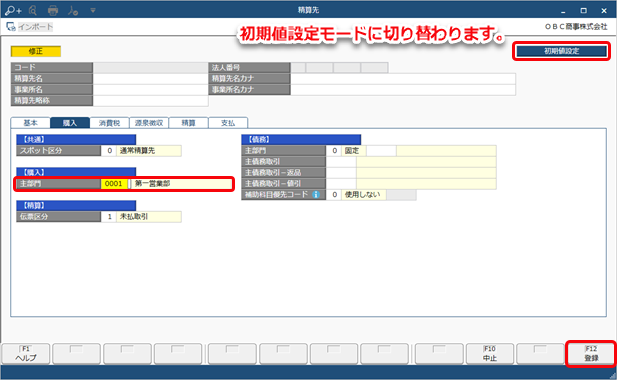This screenshot has height=380, width=617.
Task: Click the 初期値設定 button
Action: [562, 51]
